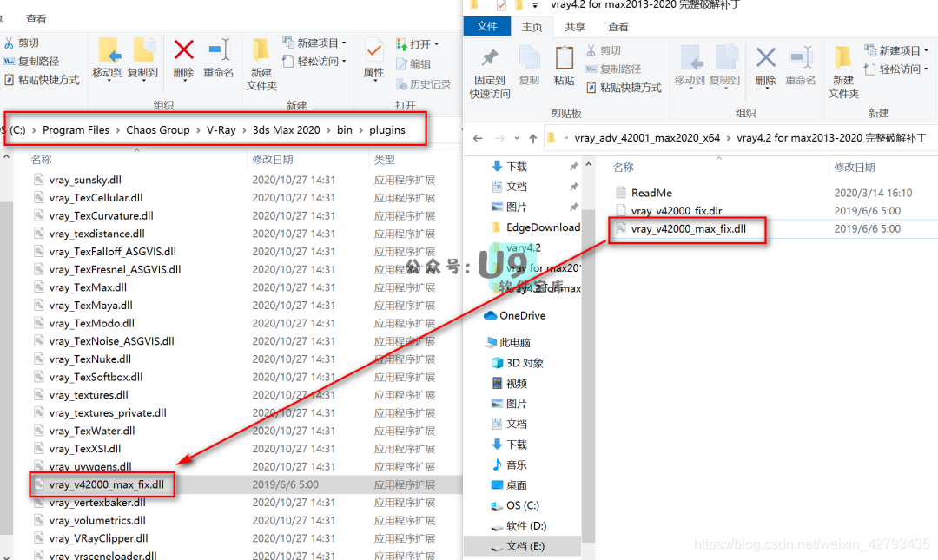Click the Forward arrow in the right window
The width and height of the screenshot is (938, 560).
pos(499,138)
